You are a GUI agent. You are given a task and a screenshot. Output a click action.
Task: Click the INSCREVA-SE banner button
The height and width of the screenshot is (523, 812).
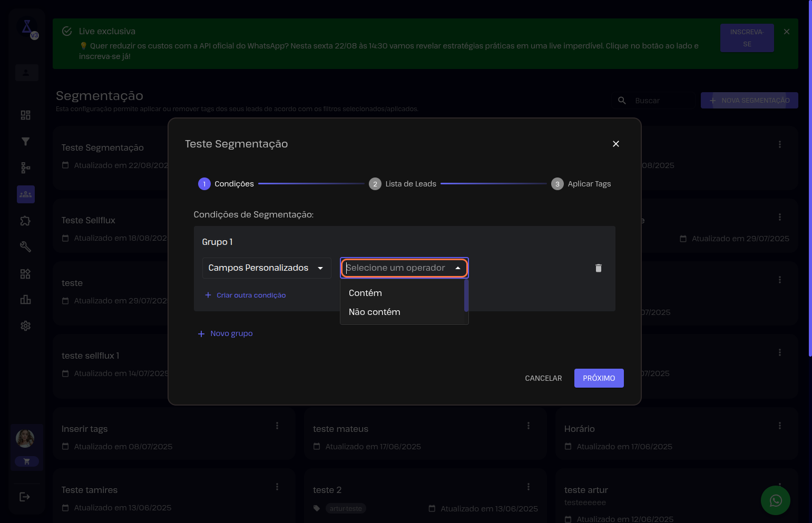(747, 38)
